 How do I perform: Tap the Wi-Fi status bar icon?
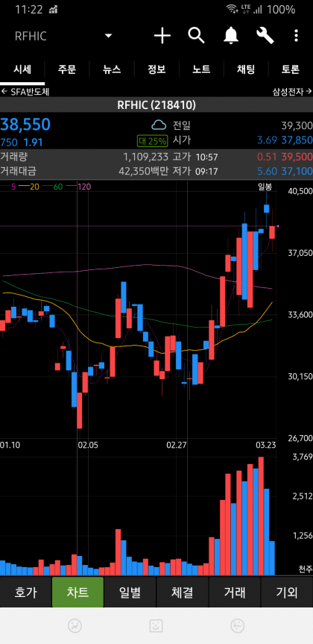click(x=233, y=9)
